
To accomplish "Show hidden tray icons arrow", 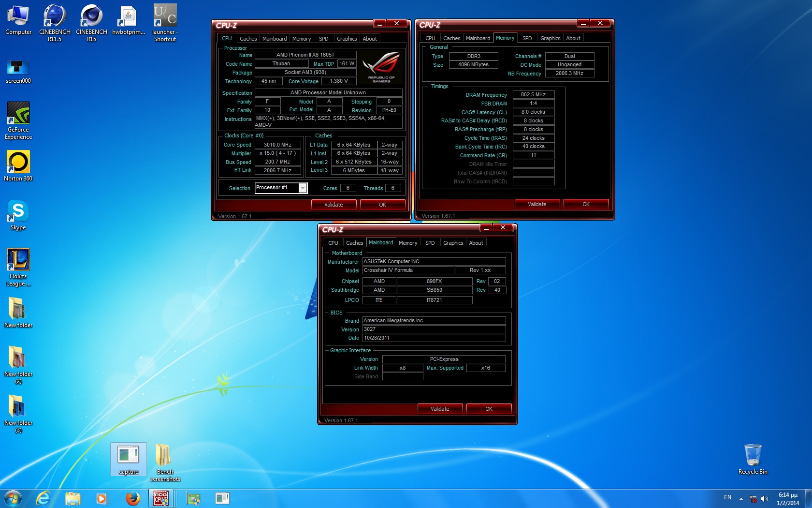I will (x=741, y=498).
